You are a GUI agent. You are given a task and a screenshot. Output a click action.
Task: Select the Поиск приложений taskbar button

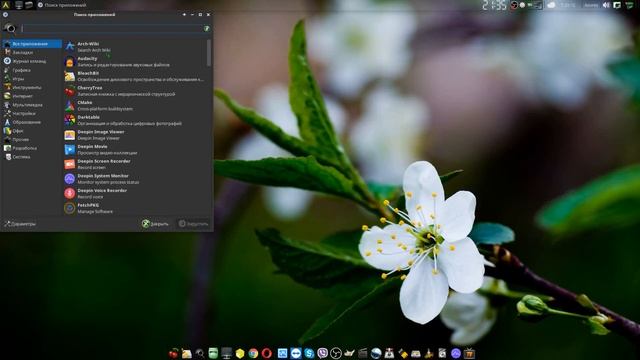(x=62, y=5)
